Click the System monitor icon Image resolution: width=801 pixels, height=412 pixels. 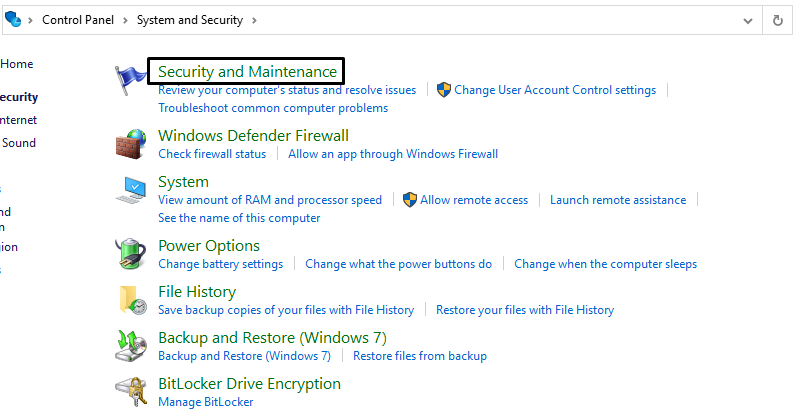[132, 190]
